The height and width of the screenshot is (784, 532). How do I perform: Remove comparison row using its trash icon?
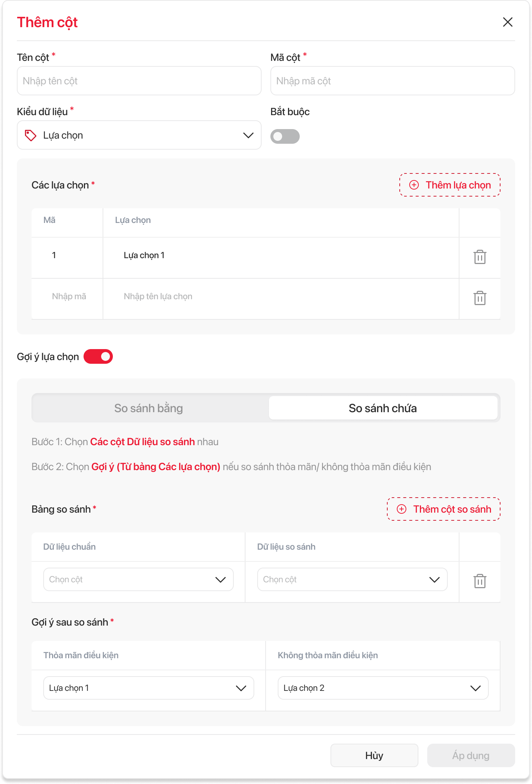tap(480, 581)
